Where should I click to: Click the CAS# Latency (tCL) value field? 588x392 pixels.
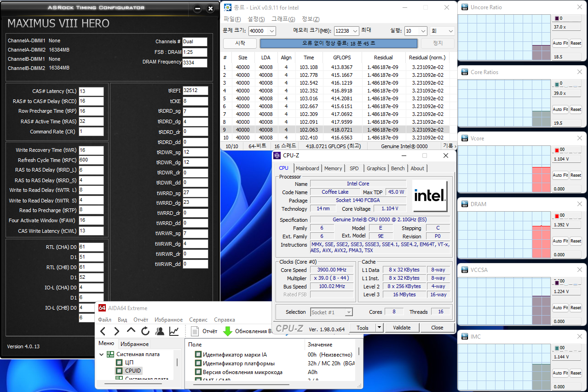[91, 91]
